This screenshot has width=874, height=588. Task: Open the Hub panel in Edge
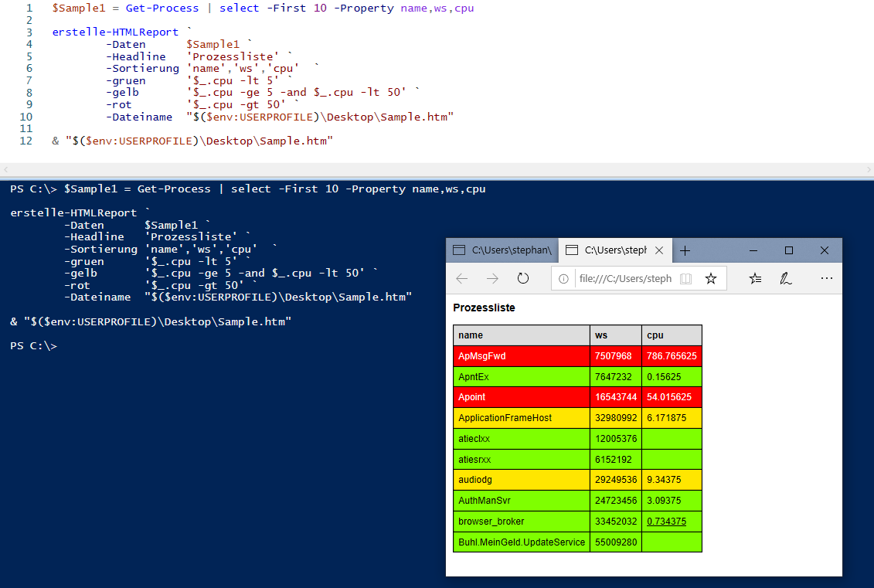[755, 279]
